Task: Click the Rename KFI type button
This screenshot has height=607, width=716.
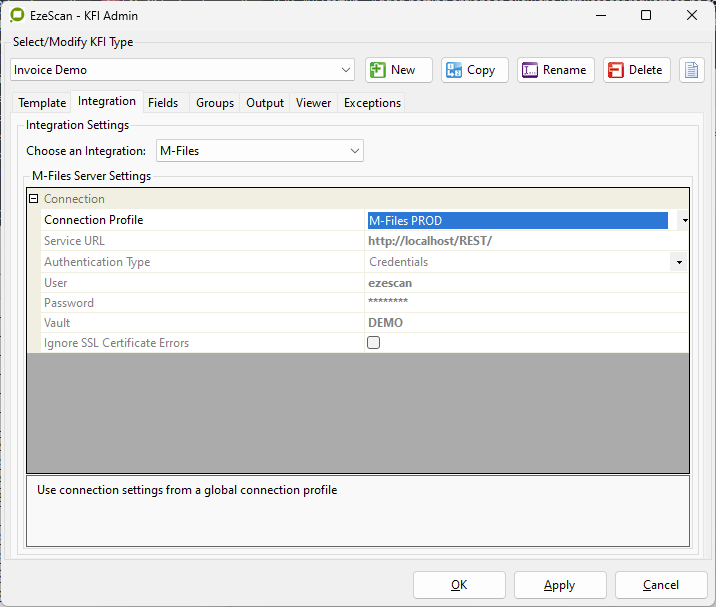Action: click(555, 70)
